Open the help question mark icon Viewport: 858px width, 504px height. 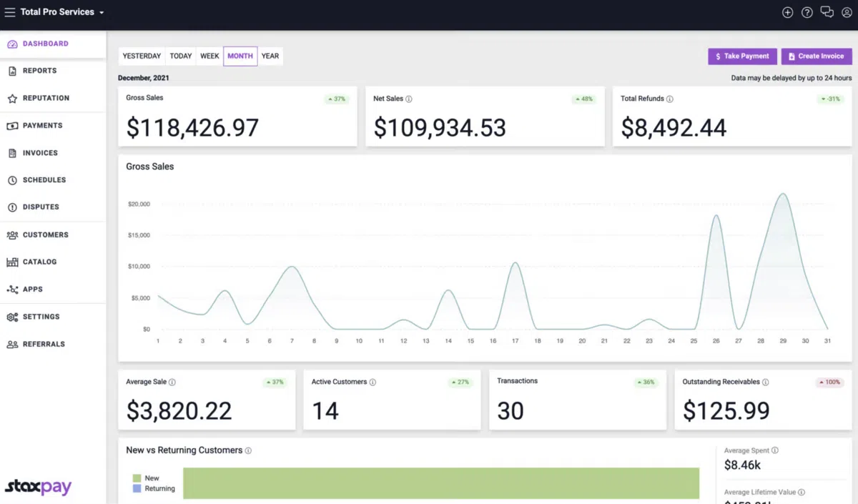pyautogui.click(x=807, y=12)
